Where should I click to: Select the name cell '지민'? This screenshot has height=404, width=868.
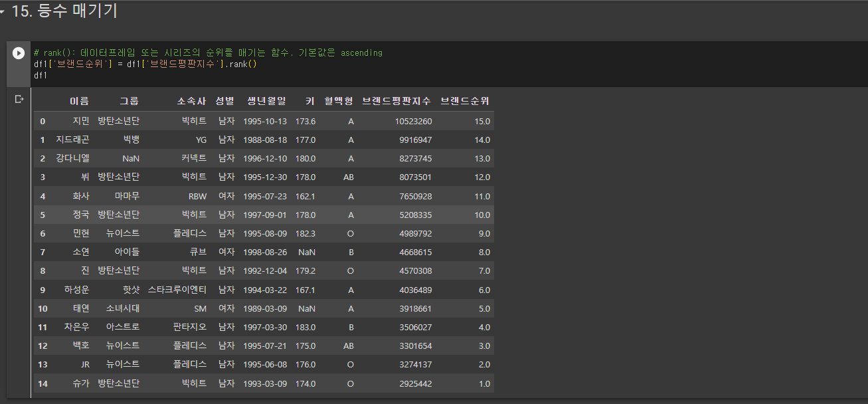80,121
